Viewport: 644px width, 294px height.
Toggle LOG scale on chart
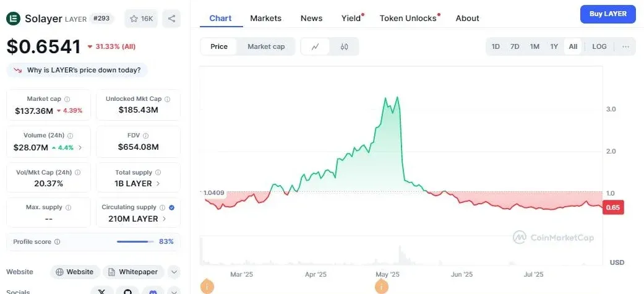coord(599,46)
